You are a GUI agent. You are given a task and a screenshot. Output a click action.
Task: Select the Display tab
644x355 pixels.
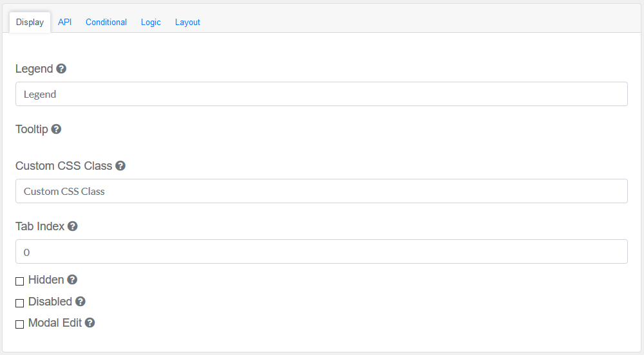tap(30, 22)
